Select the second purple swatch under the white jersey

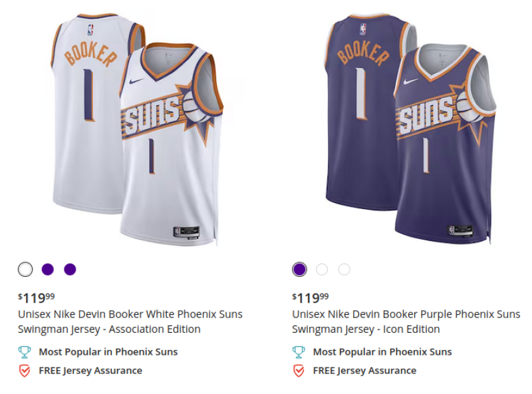tap(69, 269)
